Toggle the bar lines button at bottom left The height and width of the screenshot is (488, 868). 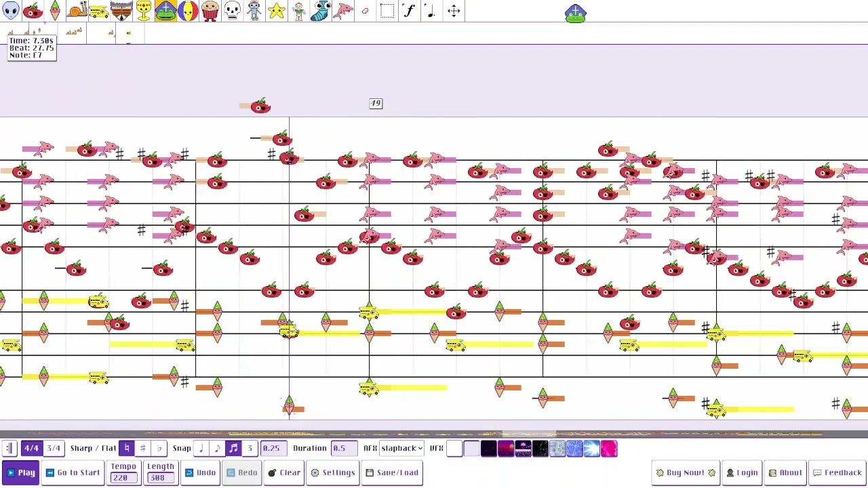[9, 448]
